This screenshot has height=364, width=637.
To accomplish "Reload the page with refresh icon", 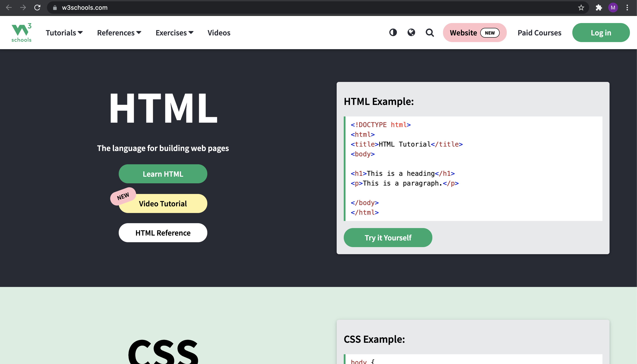I will (37, 8).
